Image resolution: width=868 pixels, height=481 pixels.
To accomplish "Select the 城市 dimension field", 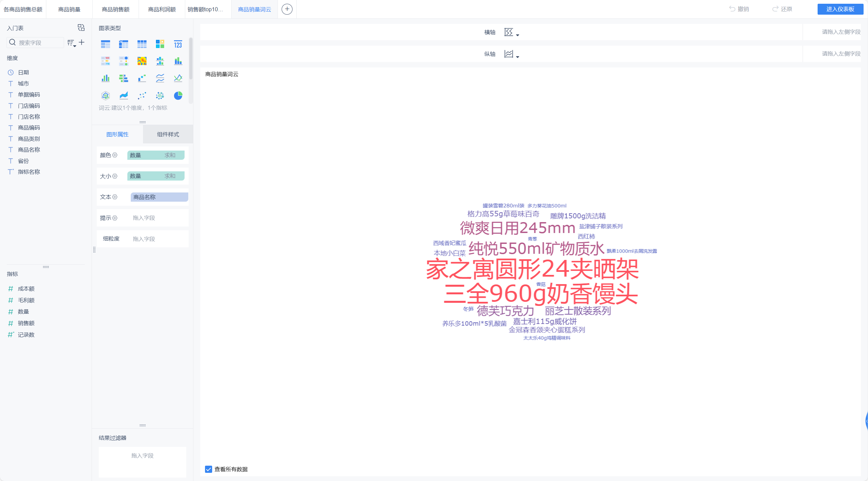I will pyautogui.click(x=23, y=83).
